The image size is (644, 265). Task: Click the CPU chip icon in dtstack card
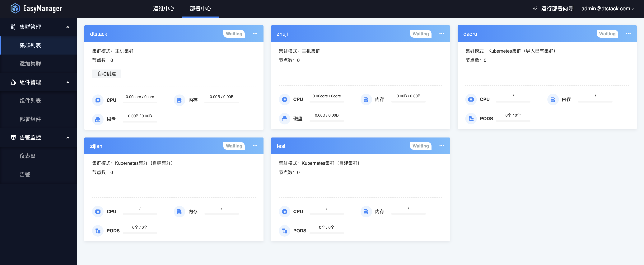tap(98, 100)
